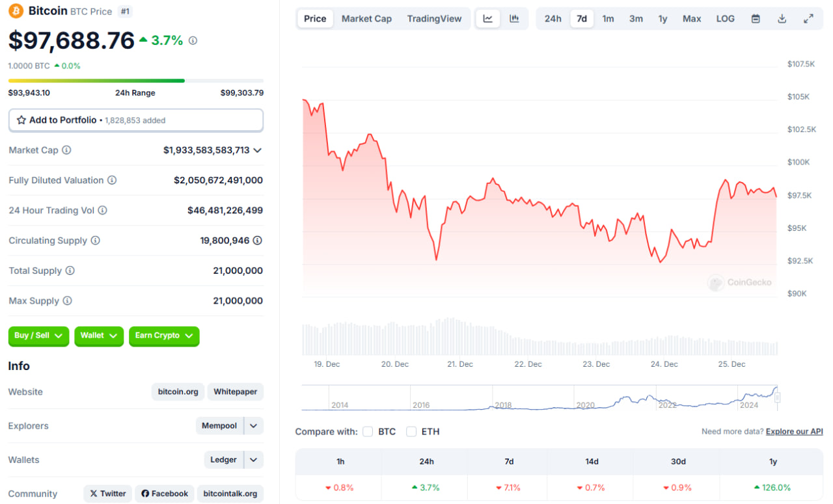833x504 pixels.
Task: Select the 1y time range
Action: 662,19
